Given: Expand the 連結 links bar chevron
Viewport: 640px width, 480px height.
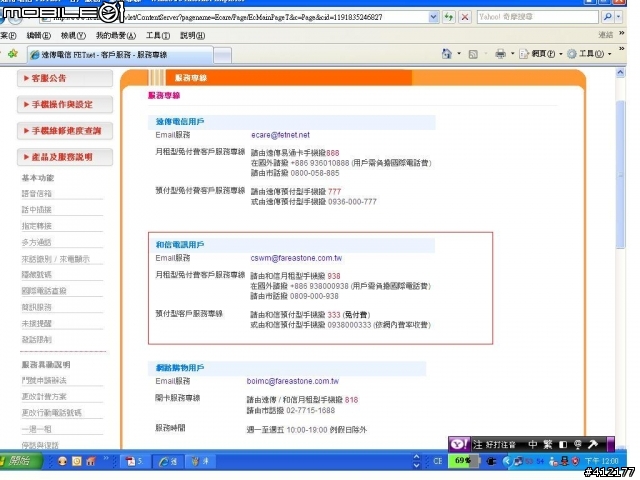Looking at the screenshot, I should point(622,33).
